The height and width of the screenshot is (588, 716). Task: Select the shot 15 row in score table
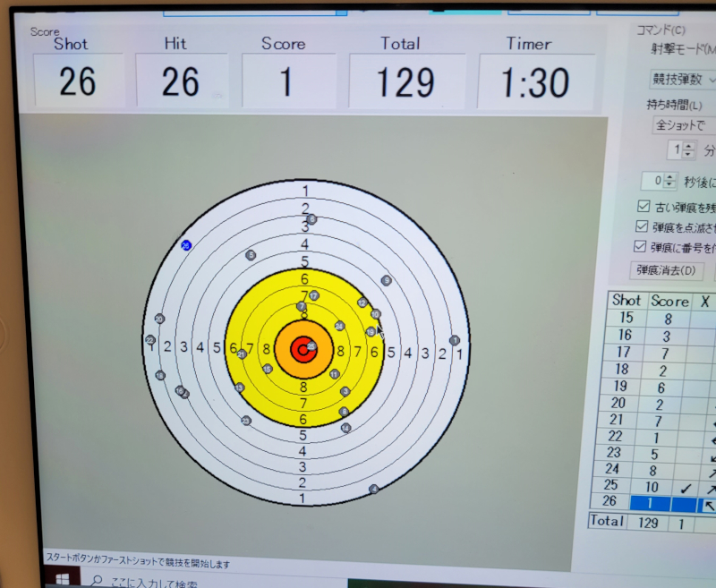[663, 319]
